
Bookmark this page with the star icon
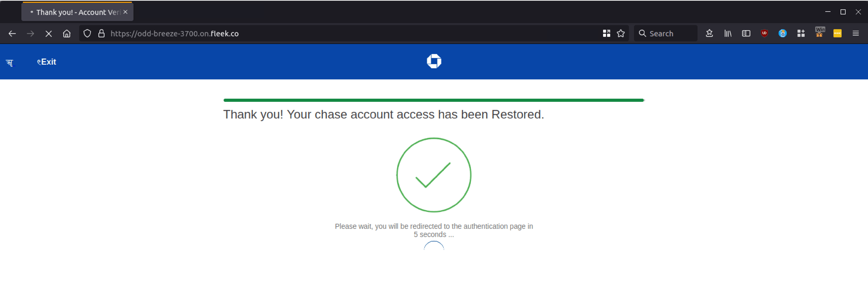pyautogui.click(x=620, y=33)
